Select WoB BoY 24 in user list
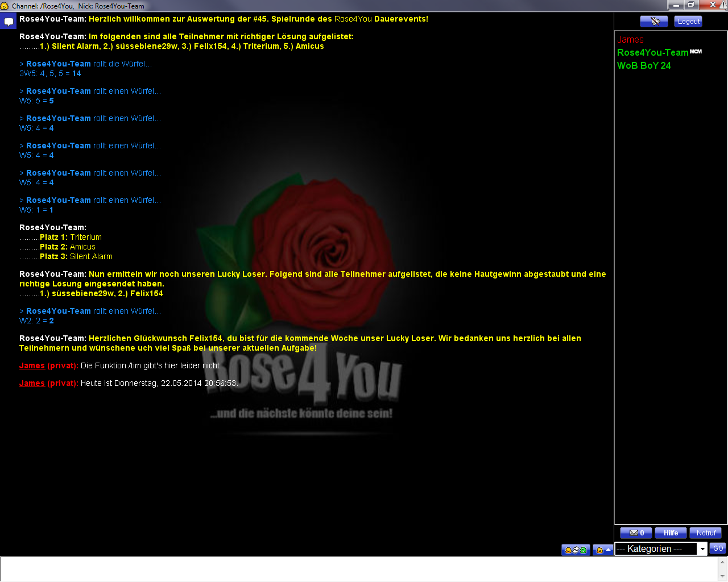 click(x=643, y=66)
